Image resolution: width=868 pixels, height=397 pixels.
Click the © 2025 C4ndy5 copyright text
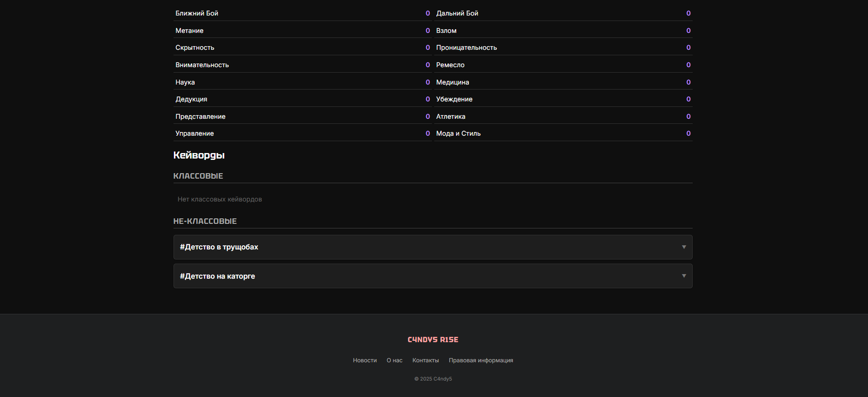(x=433, y=379)
